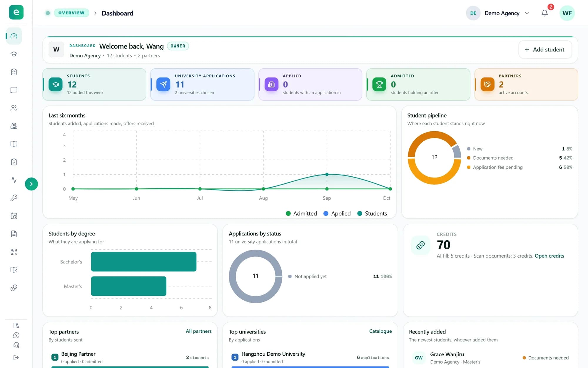
Task: Open the Partners stat card
Action: pyautogui.click(x=526, y=84)
